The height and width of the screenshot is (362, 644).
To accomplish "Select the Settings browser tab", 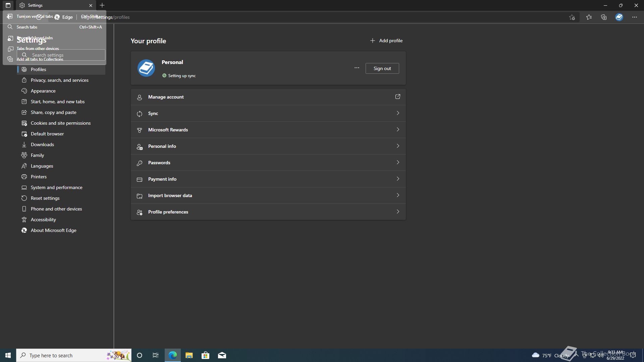I will point(56,5).
